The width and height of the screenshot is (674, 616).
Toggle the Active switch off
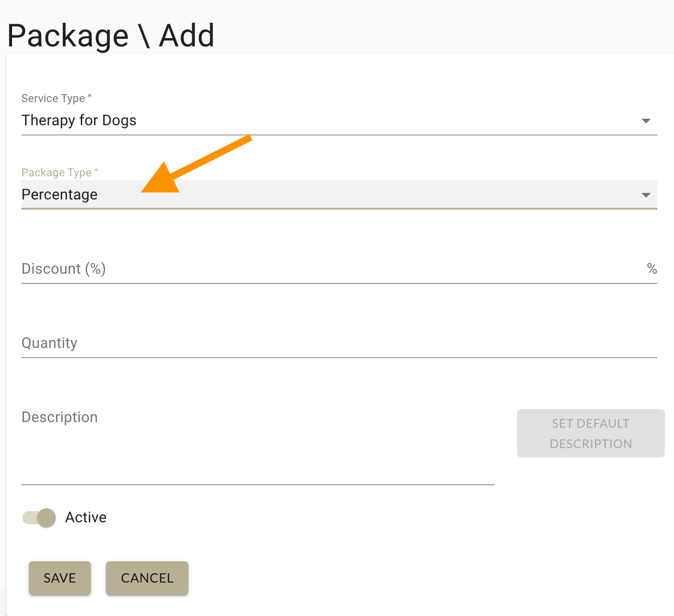pyautogui.click(x=39, y=518)
